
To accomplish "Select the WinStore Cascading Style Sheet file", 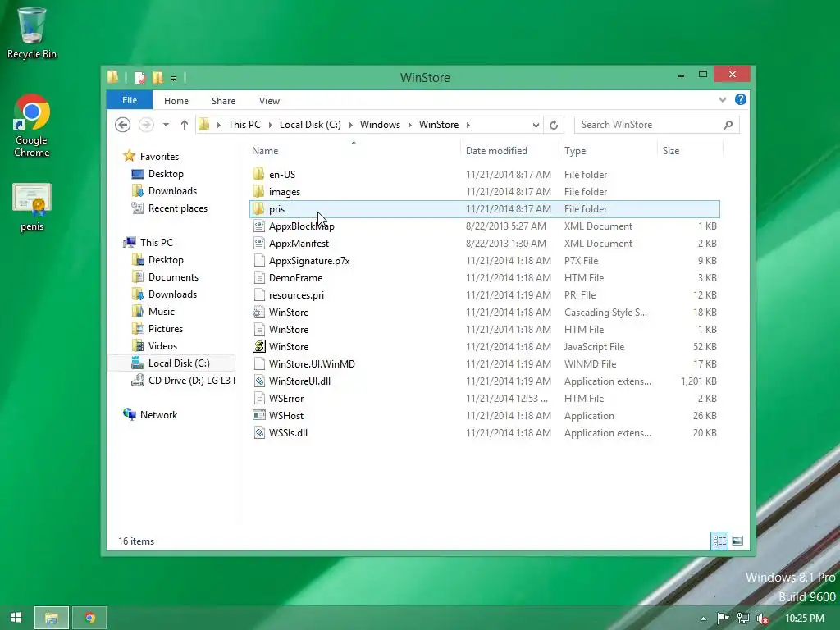I will point(484,313).
